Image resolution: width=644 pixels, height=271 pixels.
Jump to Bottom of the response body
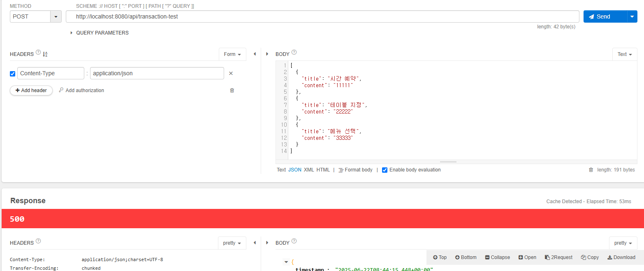(x=466, y=257)
